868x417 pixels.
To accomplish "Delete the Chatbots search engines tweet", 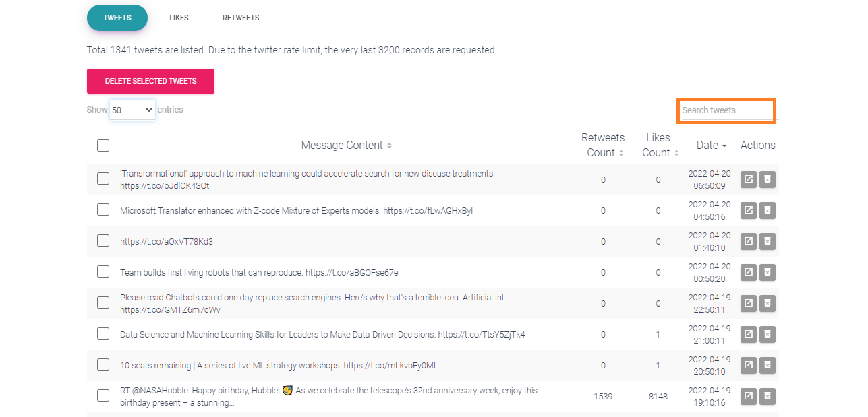I will [767, 303].
